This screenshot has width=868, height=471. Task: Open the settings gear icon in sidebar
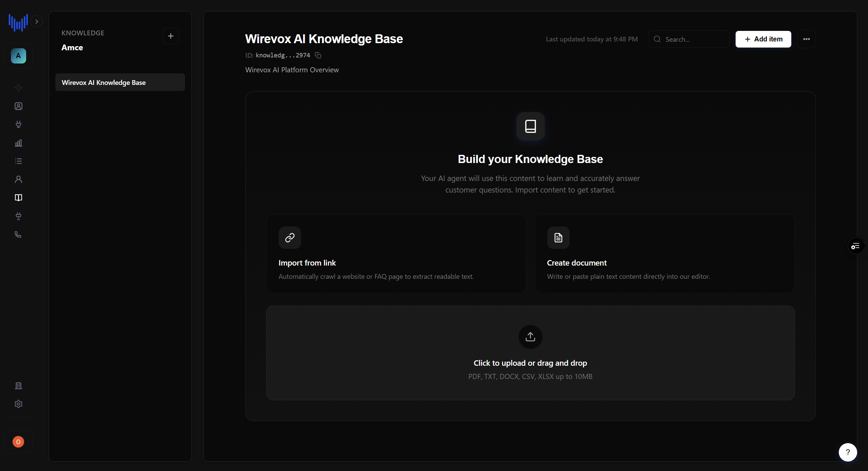click(18, 404)
